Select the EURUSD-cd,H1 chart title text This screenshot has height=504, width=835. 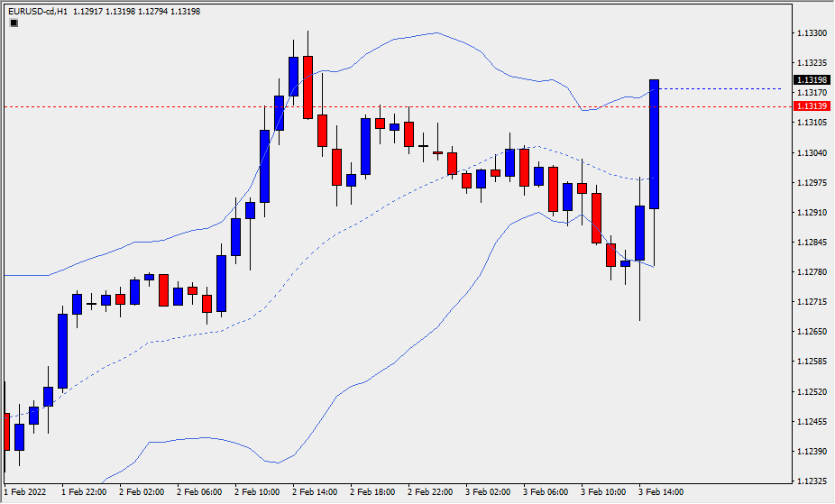coord(35,11)
